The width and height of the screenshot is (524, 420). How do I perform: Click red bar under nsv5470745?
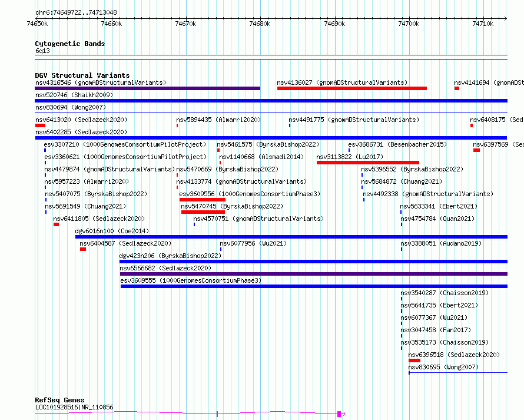tap(203, 212)
